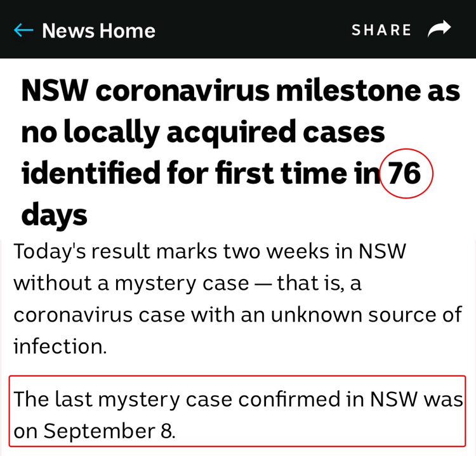Screen dimensions: 476x456
Task: Click the word 'milestone' in headline
Action: click(x=348, y=91)
